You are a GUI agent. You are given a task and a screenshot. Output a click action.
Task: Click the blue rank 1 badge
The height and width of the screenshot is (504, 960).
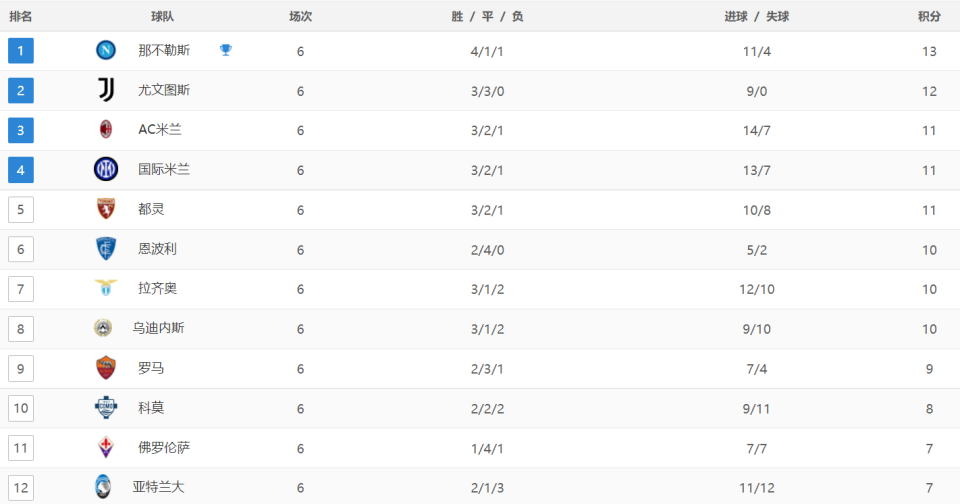pos(21,51)
